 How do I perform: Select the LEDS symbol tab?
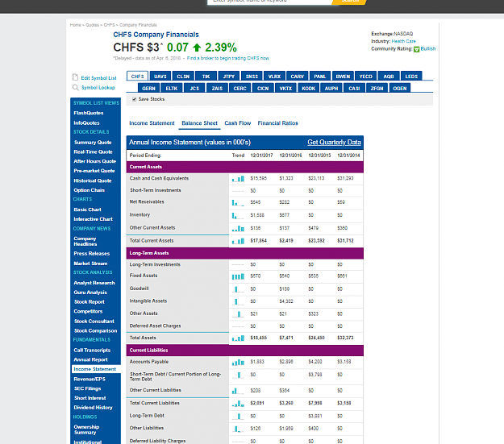point(411,76)
